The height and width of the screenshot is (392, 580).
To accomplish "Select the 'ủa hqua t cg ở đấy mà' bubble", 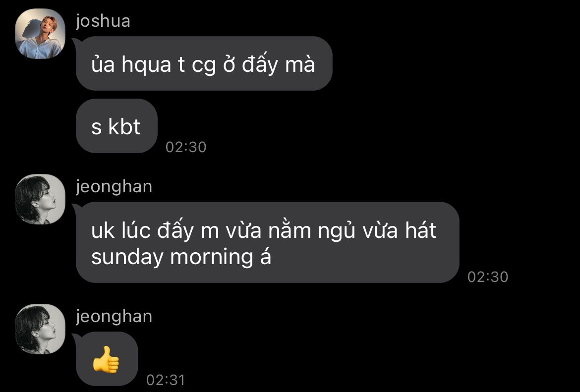I will (x=204, y=63).
